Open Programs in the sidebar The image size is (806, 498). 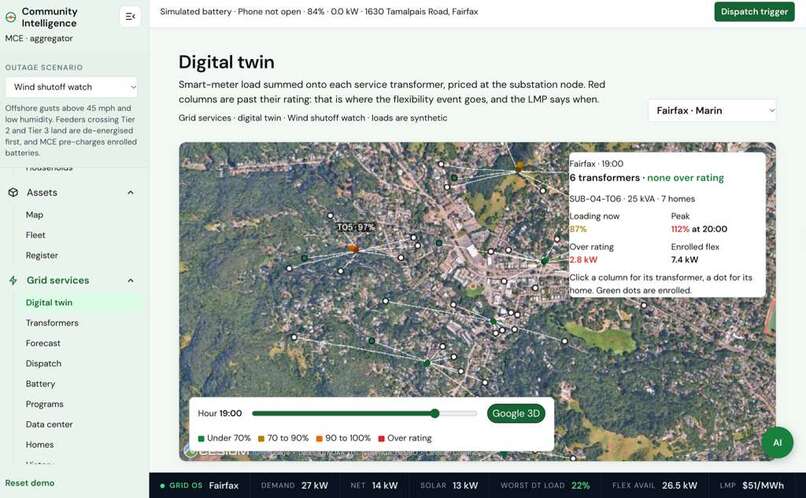[x=45, y=404]
